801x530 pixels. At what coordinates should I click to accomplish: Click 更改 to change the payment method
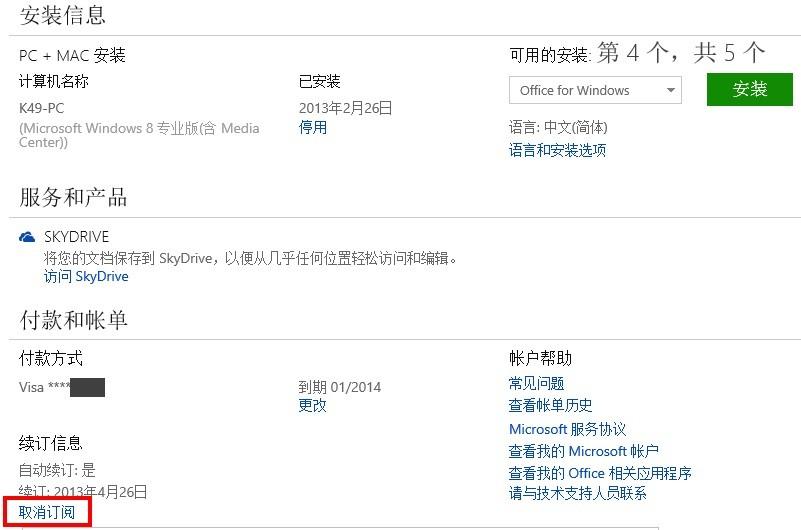click(x=312, y=405)
